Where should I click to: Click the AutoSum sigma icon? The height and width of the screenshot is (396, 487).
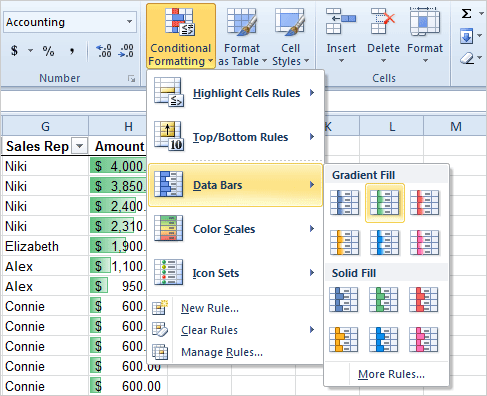pos(466,14)
